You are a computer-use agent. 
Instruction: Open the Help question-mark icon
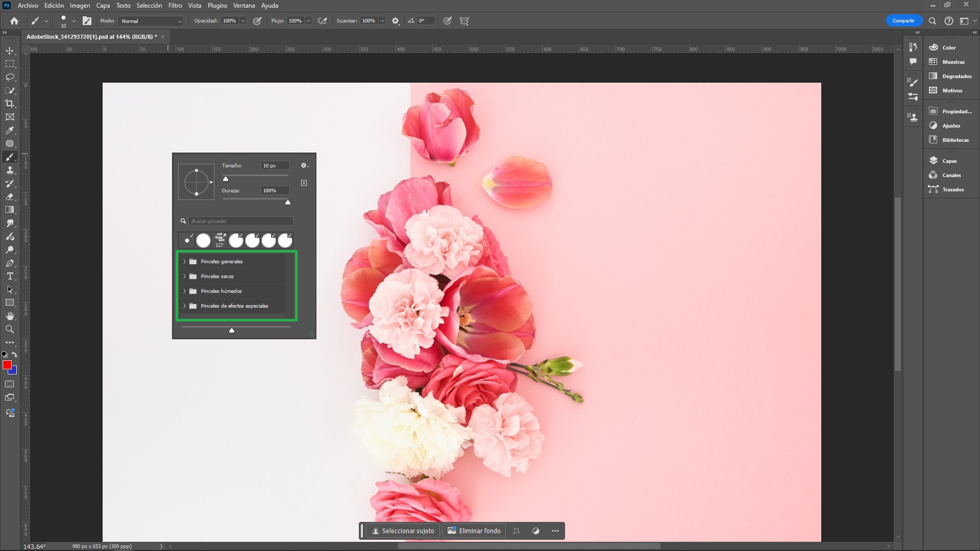[949, 21]
